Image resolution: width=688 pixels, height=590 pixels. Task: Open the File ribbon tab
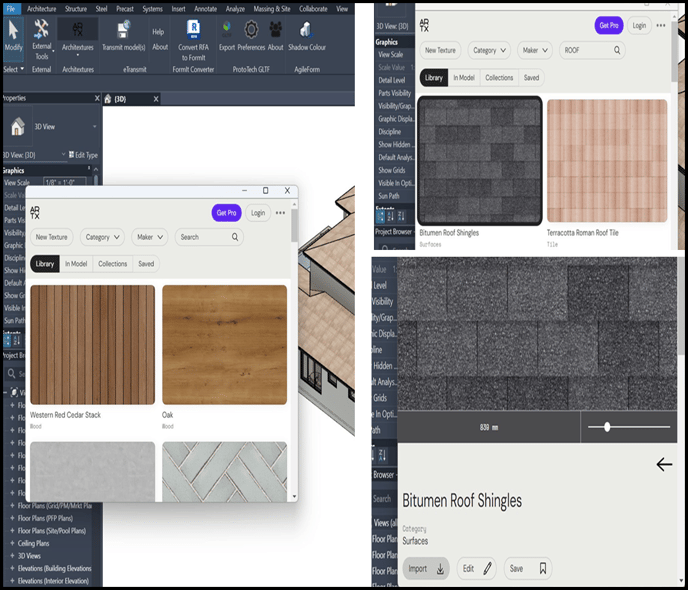(x=11, y=8)
